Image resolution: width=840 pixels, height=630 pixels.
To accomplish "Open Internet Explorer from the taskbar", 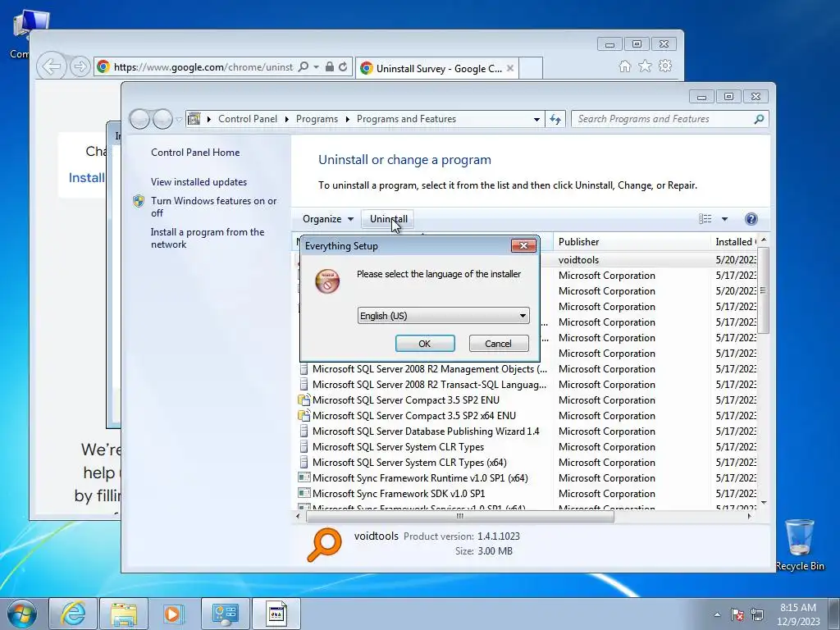I will coord(73,614).
